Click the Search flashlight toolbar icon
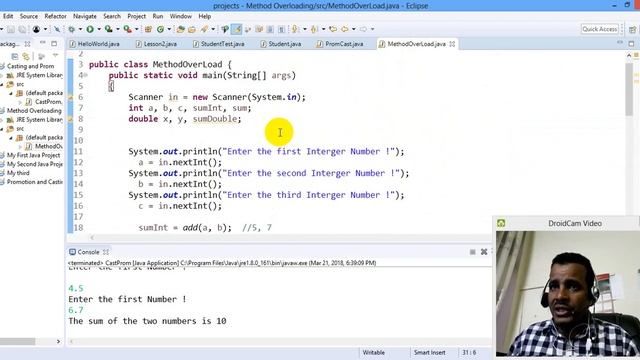This screenshot has height=360, width=640. click(203, 29)
